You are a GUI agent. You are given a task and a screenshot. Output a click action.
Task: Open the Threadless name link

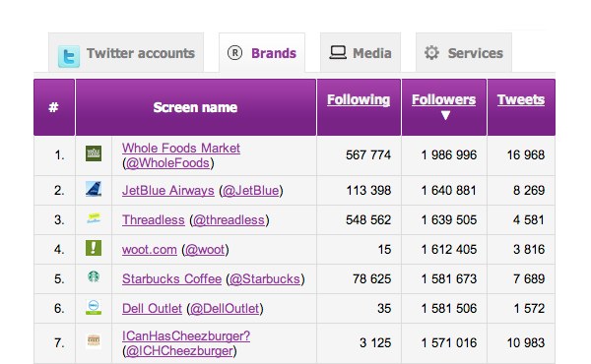[154, 219]
